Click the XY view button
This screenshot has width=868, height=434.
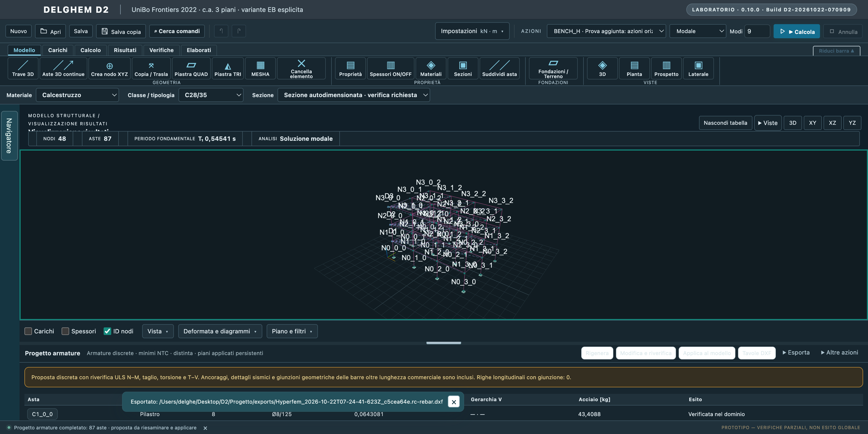click(812, 123)
